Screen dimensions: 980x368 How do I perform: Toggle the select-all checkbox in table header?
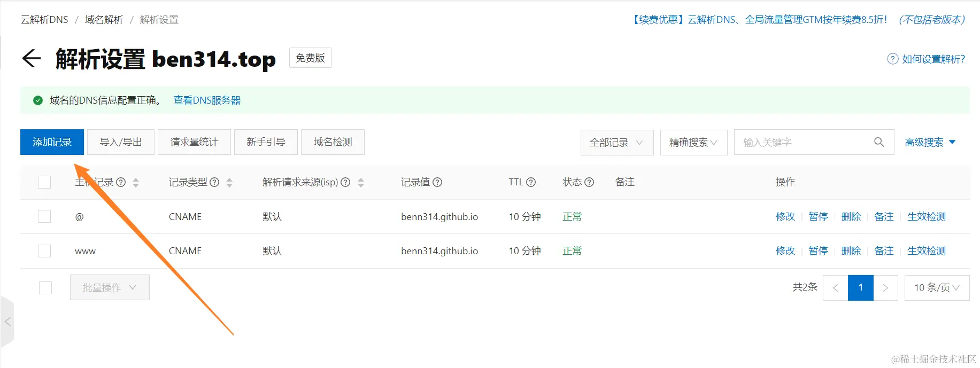[44, 182]
